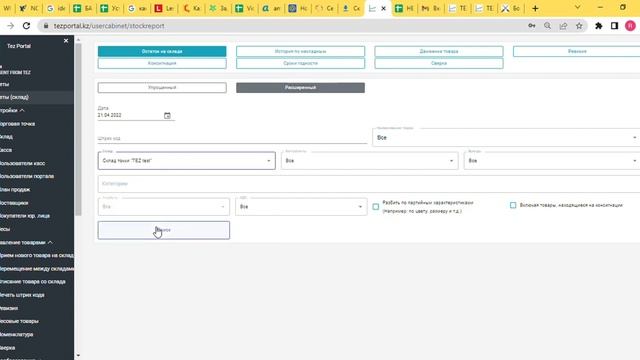
Task: Click the zoom magnifier icon in the address bar
Action: [547, 26]
